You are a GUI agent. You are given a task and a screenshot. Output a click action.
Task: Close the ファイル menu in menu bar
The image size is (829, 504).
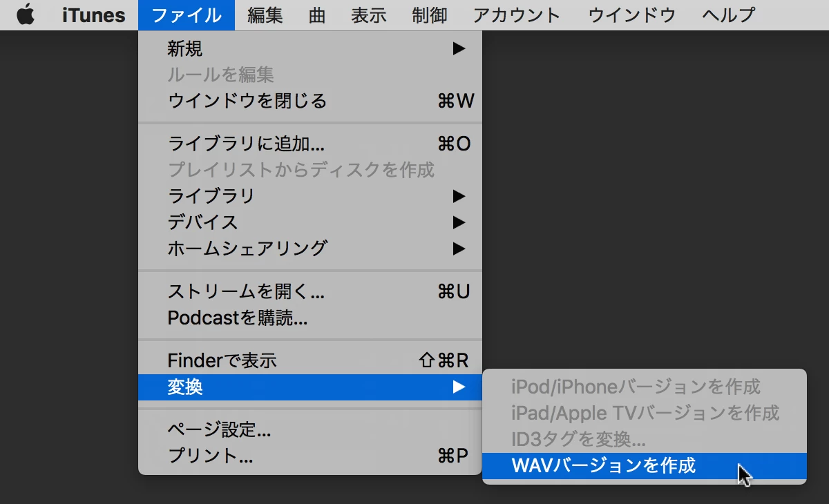(187, 15)
